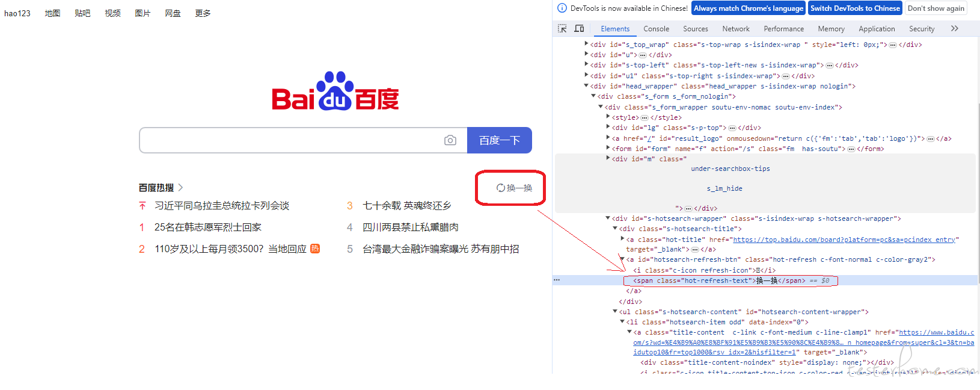
Task: Click the 百度一下 search button
Action: coord(500,140)
